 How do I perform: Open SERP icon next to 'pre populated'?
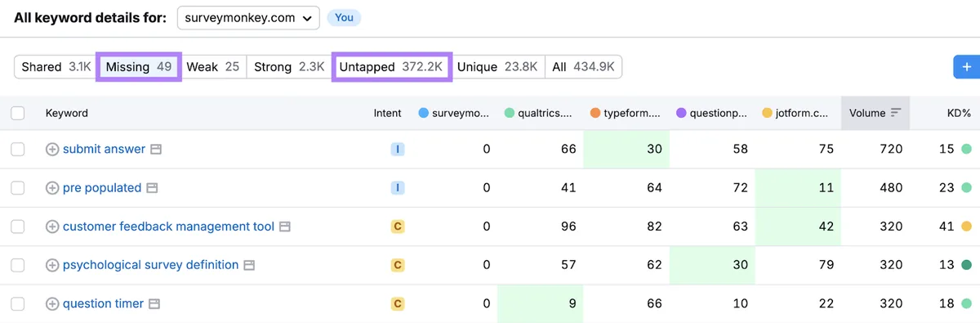[x=152, y=188]
